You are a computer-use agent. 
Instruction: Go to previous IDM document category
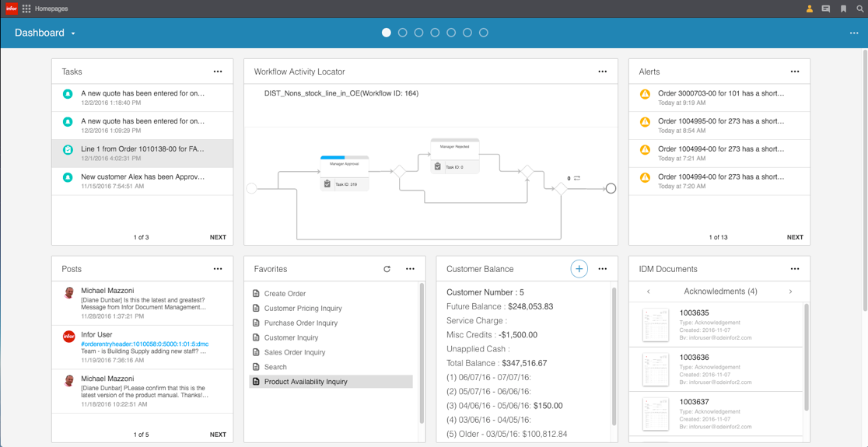click(649, 292)
